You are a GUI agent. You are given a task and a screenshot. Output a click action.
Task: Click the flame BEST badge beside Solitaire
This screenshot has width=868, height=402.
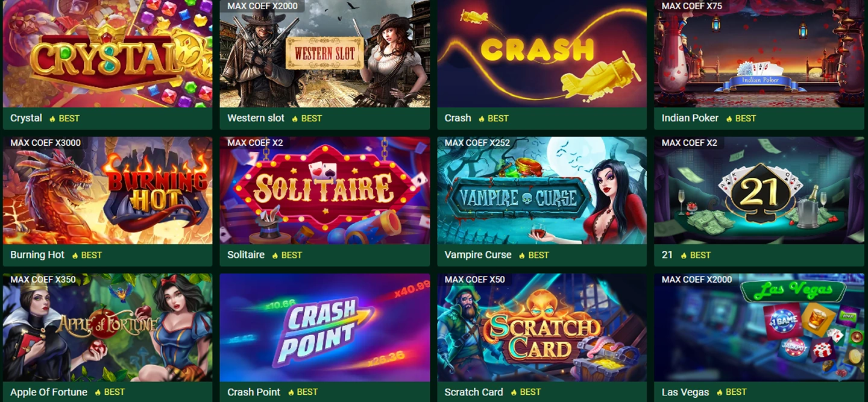point(287,256)
